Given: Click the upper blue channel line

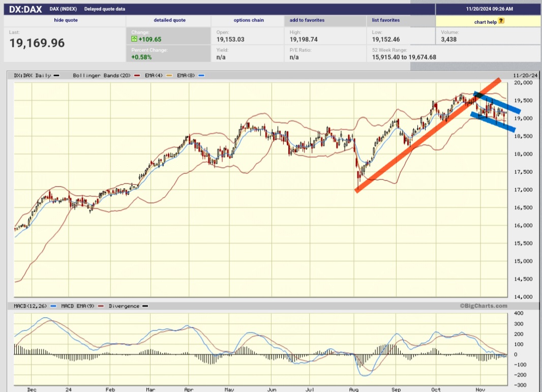Looking at the screenshot, I should (x=497, y=103).
